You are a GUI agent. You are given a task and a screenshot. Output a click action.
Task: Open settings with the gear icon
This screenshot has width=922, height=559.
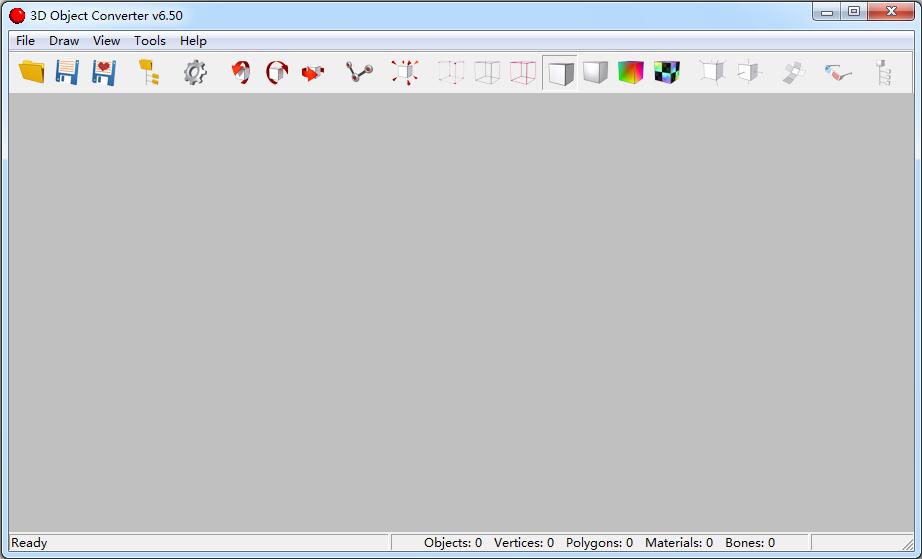point(195,72)
